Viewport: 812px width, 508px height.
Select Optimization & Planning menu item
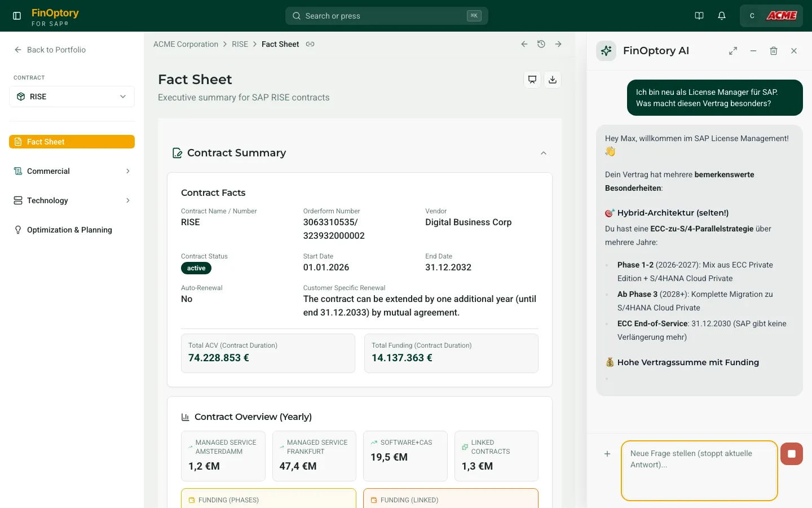point(69,230)
